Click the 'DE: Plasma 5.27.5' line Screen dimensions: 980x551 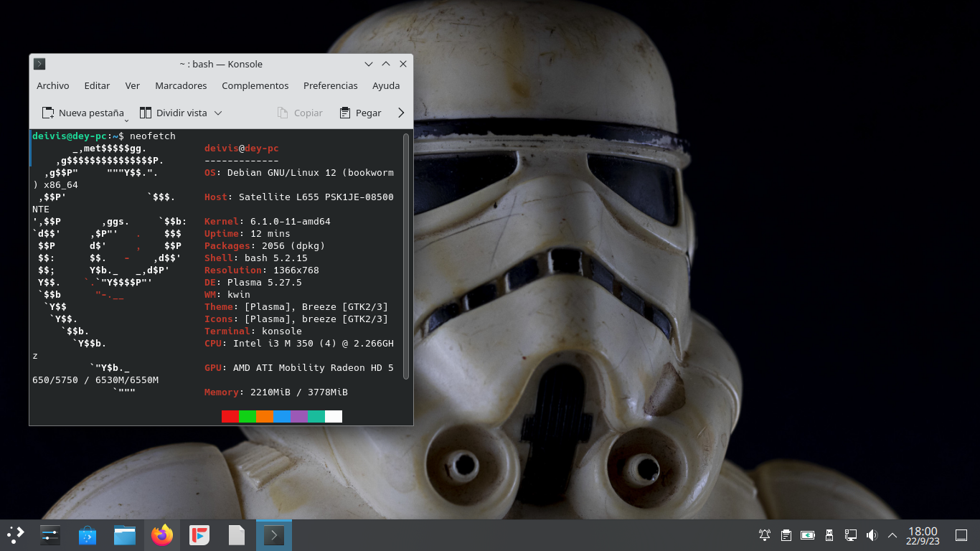click(x=253, y=282)
